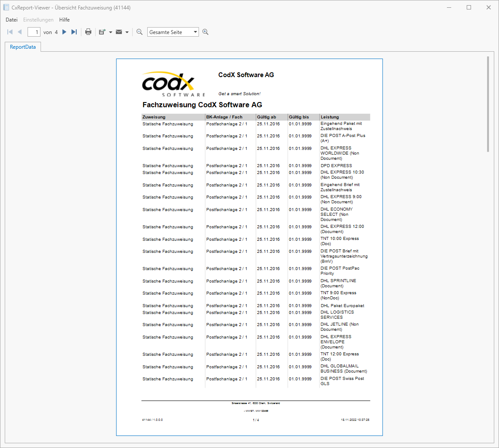This screenshot has width=499, height=448.
Task: Click 'DIE POST Swiss Post GLS' entry
Action: tap(342, 381)
